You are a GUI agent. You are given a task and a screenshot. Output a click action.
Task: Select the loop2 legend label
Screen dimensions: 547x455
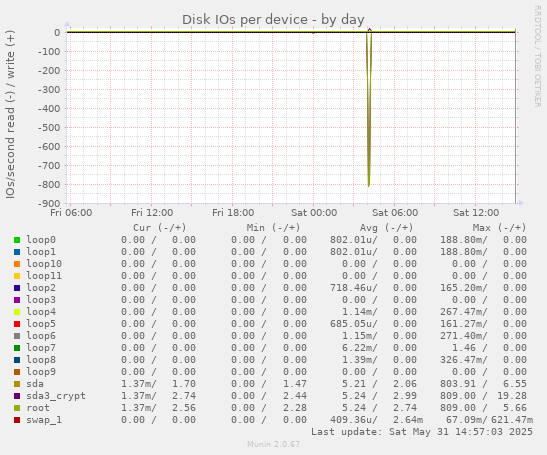(x=41, y=288)
